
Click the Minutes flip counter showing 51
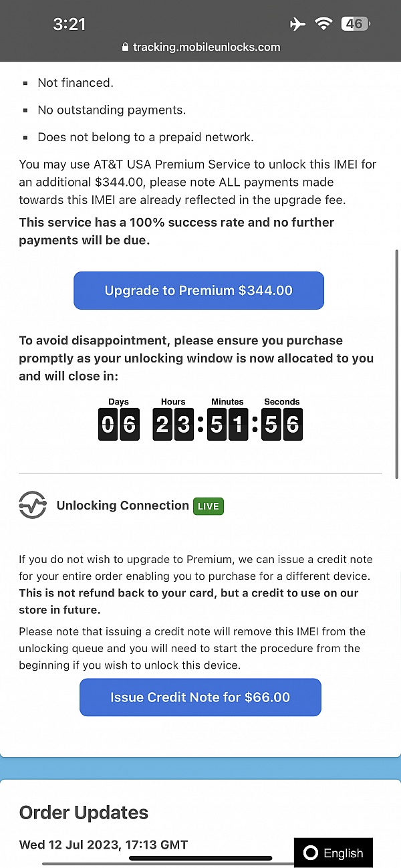(227, 423)
